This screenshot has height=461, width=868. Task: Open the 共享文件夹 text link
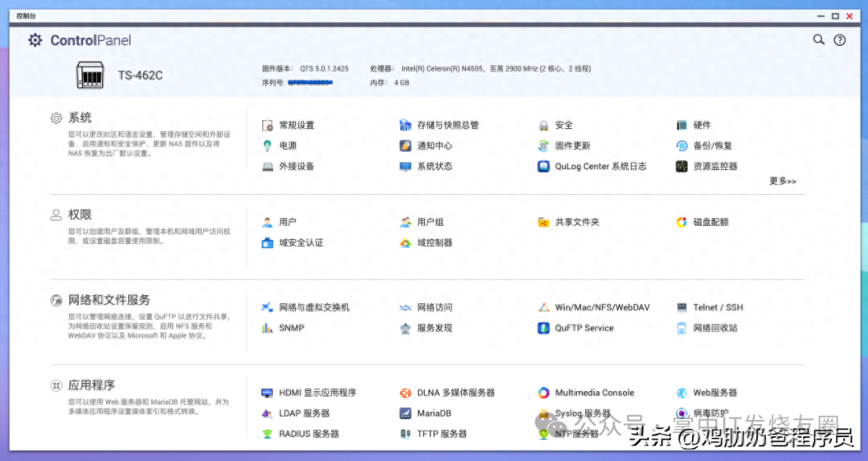click(x=577, y=222)
